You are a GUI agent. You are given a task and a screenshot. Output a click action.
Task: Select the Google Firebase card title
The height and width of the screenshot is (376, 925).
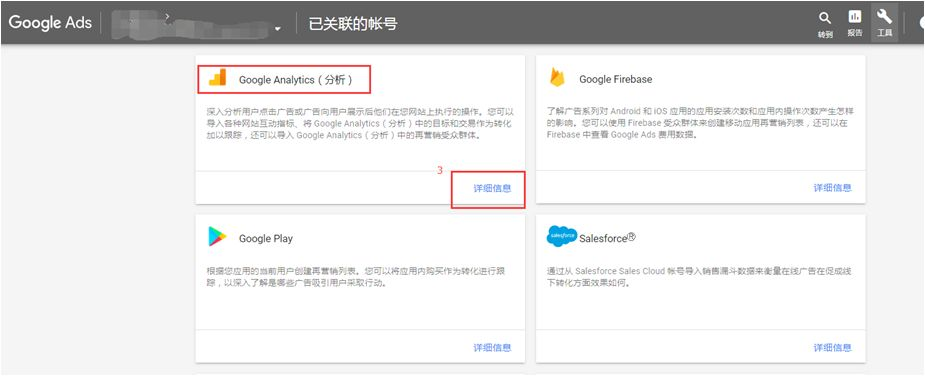click(x=615, y=79)
